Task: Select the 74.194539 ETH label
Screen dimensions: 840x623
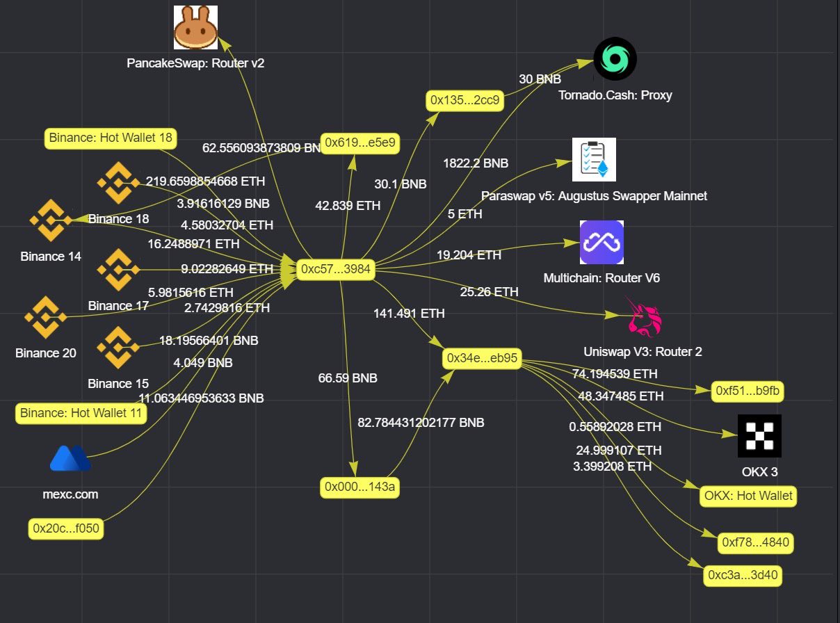Action: (615, 374)
